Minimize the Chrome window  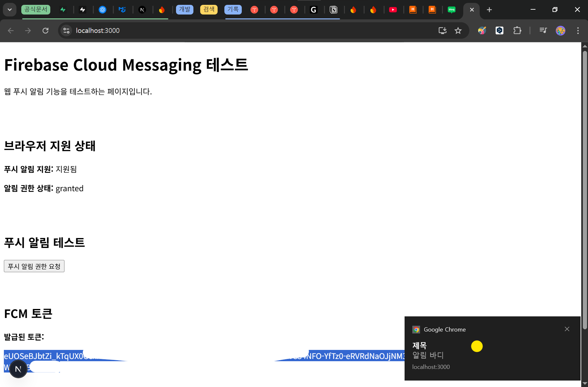533,10
